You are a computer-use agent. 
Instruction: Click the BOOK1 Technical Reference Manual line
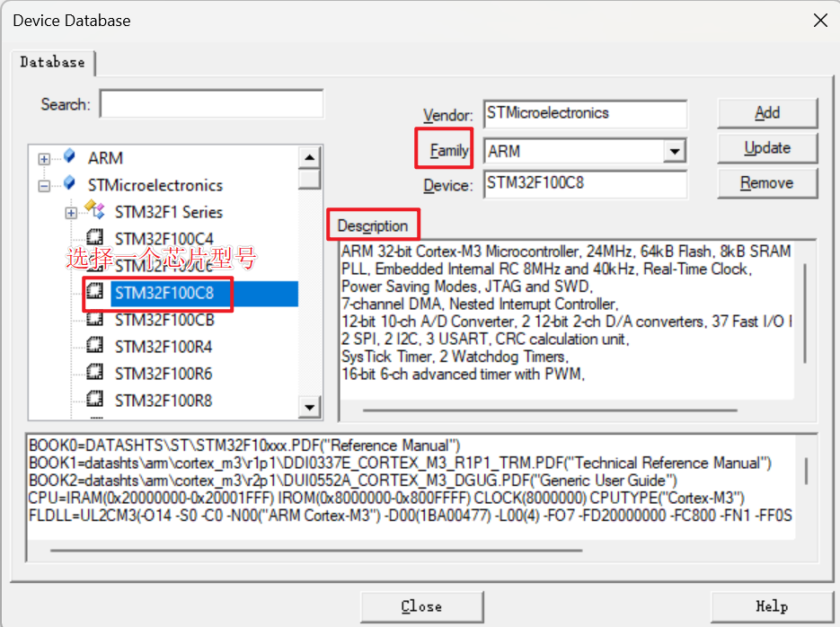[x=400, y=464]
